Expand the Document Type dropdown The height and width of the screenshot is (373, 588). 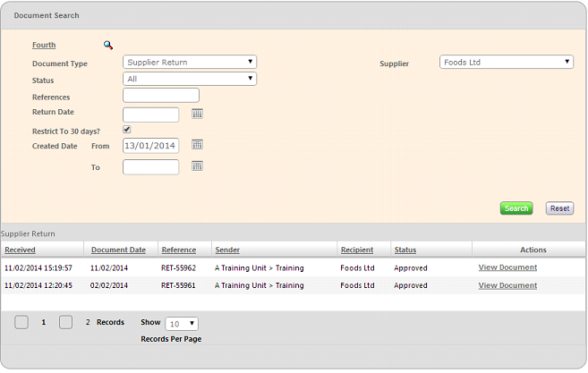[189, 63]
